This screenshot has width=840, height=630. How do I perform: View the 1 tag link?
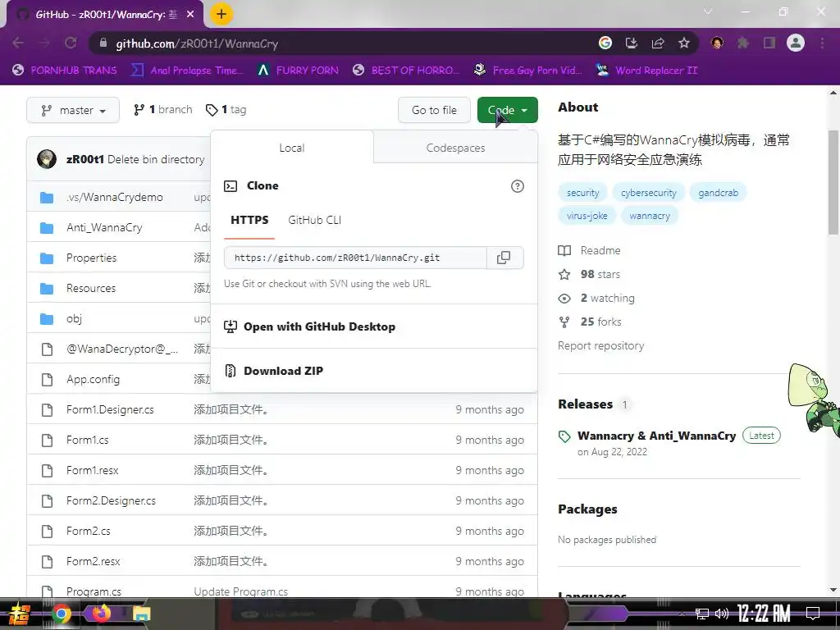(x=226, y=110)
